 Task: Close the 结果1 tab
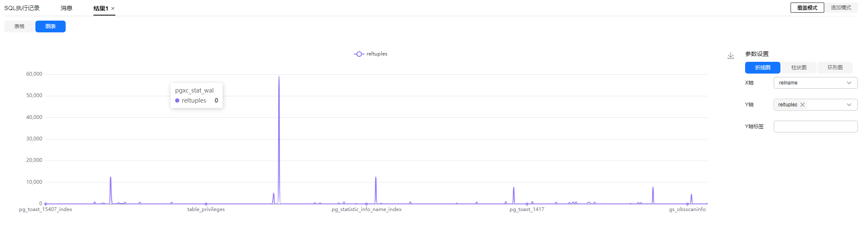[x=113, y=8]
